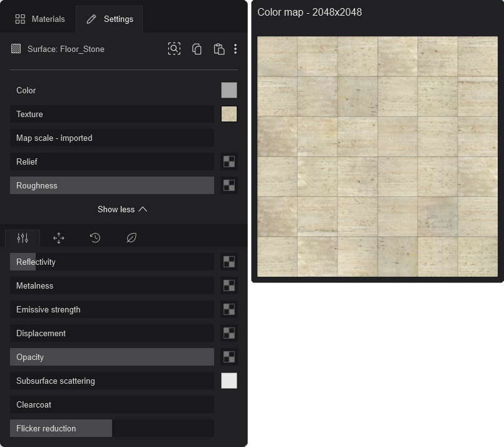Collapse settings with Show less
The image size is (504, 447).
(122, 209)
